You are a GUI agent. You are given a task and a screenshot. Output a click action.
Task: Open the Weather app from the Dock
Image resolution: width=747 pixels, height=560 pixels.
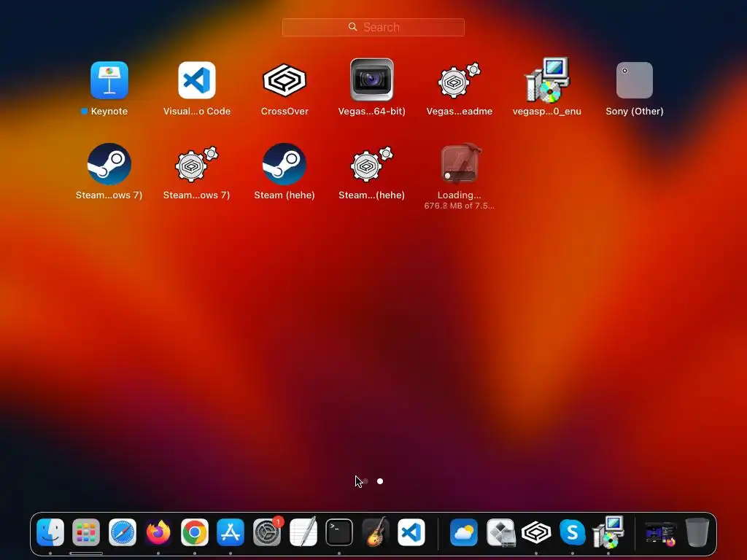(463, 532)
